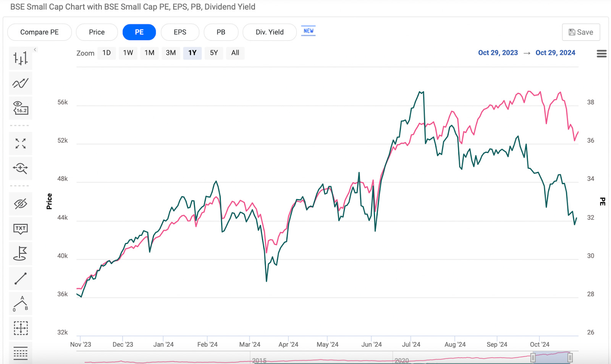Click the PE axis title
The height and width of the screenshot is (364, 611).
pos(603,201)
